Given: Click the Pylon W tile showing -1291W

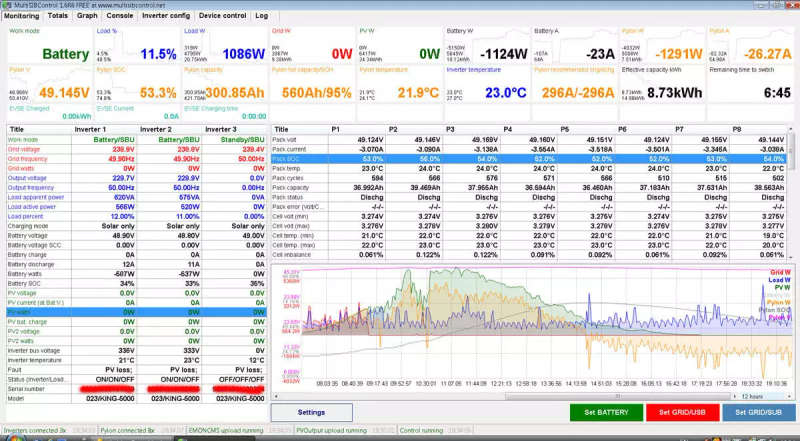Looking at the screenshot, I should pos(662,45).
